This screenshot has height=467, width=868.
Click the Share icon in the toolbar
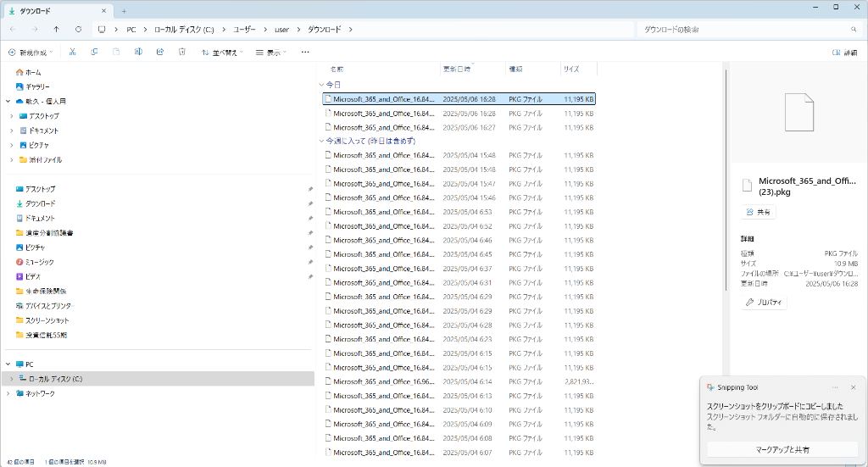point(160,52)
